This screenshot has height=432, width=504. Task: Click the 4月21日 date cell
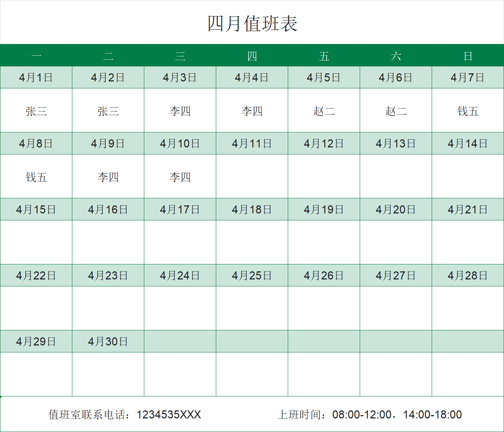tap(467, 209)
